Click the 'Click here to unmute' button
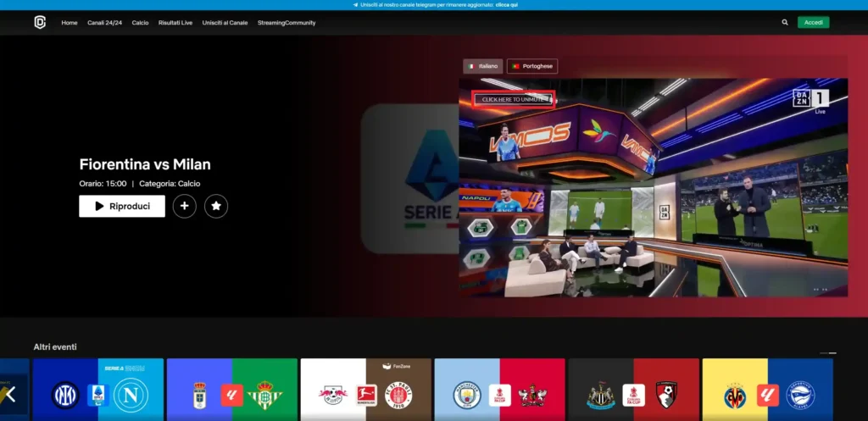Viewport: 868px width, 421px height. [x=513, y=100]
